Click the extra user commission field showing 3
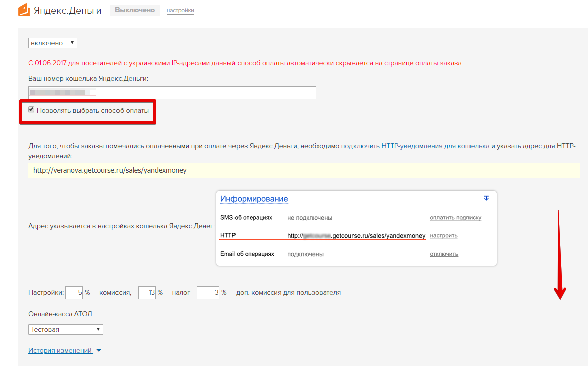This screenshot has width=588, height=366. coord(208,293)
